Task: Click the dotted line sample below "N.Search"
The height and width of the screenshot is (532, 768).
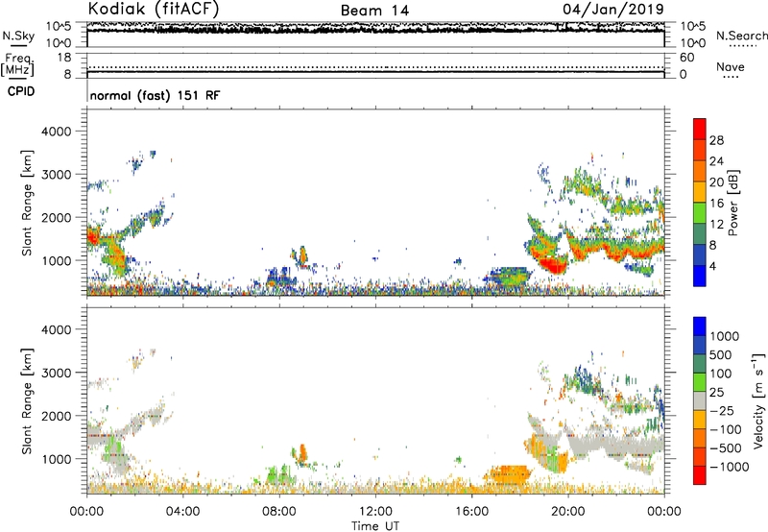Action: [x=742, y=46]
